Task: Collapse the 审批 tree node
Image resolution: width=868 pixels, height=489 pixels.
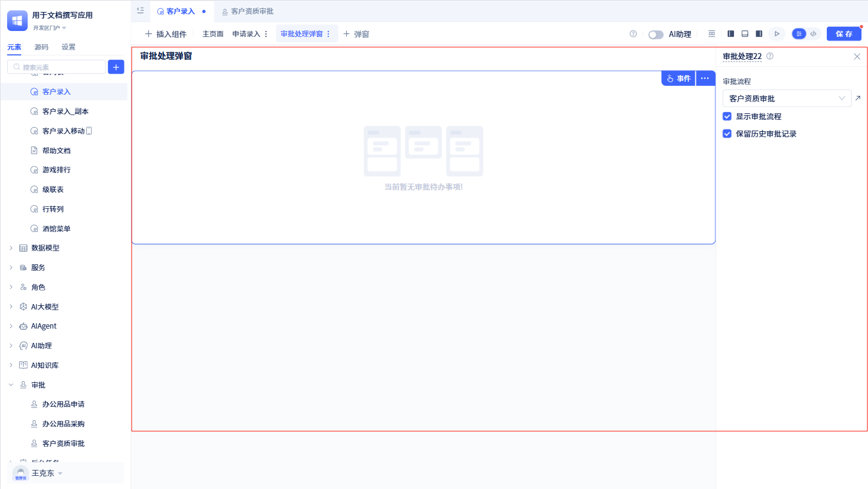Action: pyautogui.click(x=11, y=385)
